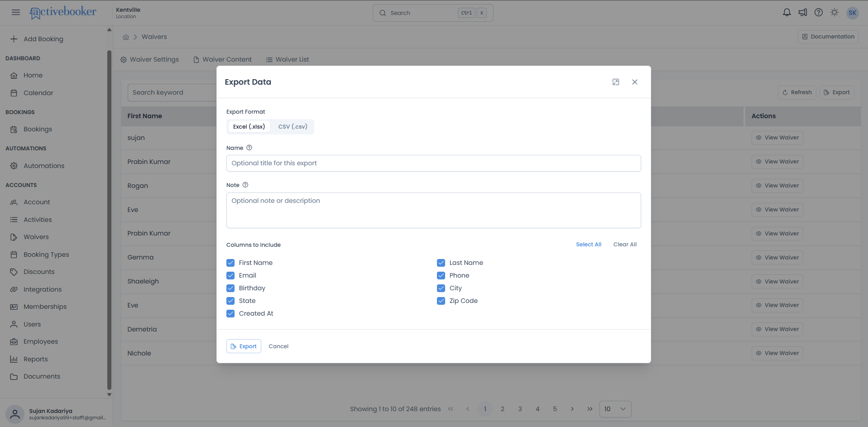868x427 pixels.
Task: Click the home breadcrumb icon
Action: tap(126, 37)
